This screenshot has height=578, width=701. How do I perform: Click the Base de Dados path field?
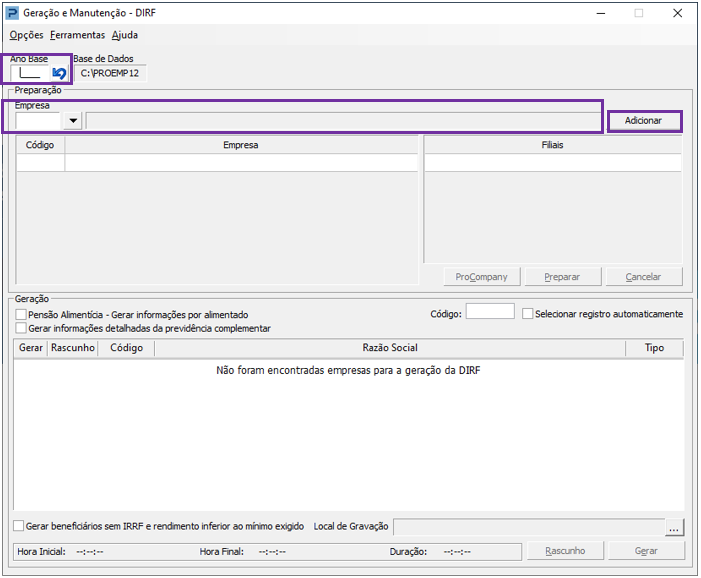coord(110,73)
